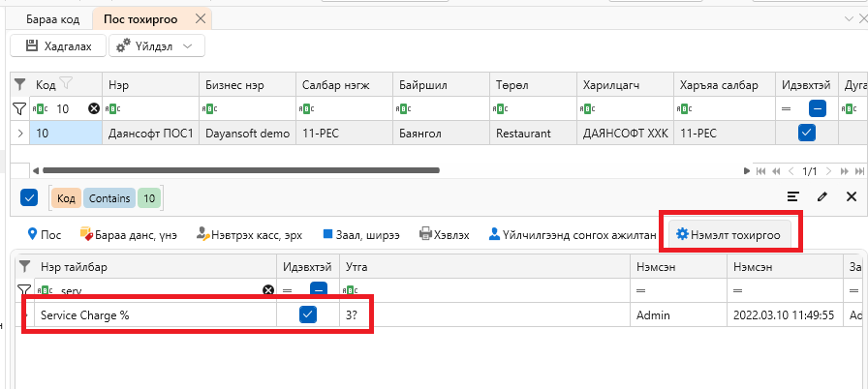The image size is (868, 389).
Task: Click the Код field token in the filter bar
Action: tap(67, 198)
